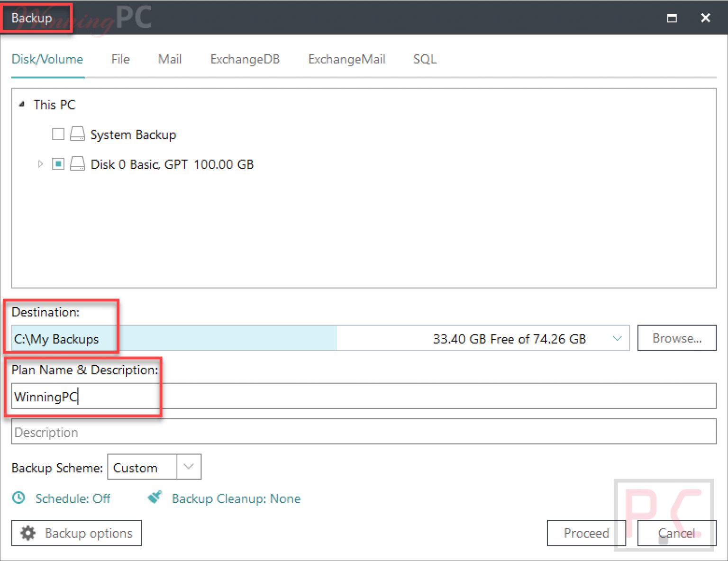The width and height of the screenshot is (728, 561).
Task: Click the Schedule clock icon
Action: (x=19, y=498)
